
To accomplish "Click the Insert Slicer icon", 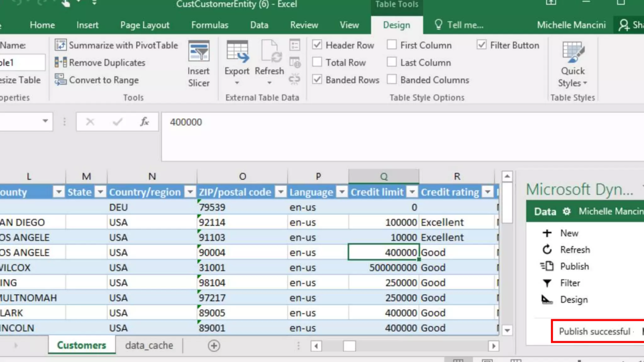I will (x=198, y=51).
